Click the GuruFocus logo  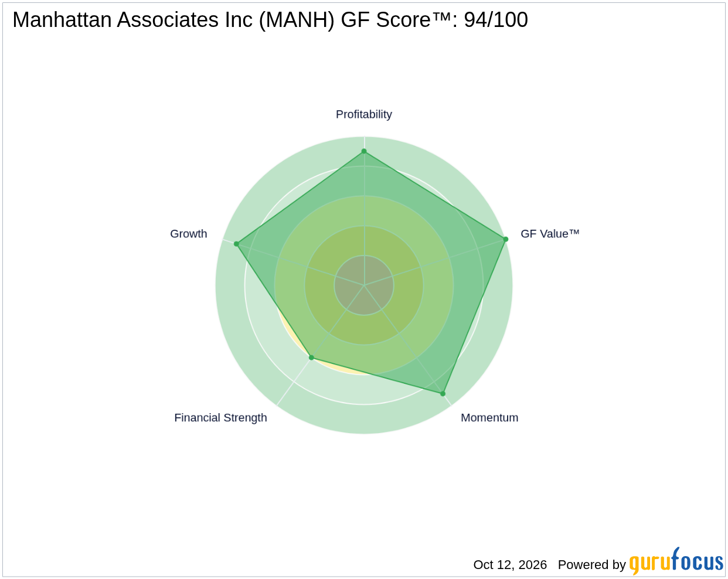[x=676, y=561]
